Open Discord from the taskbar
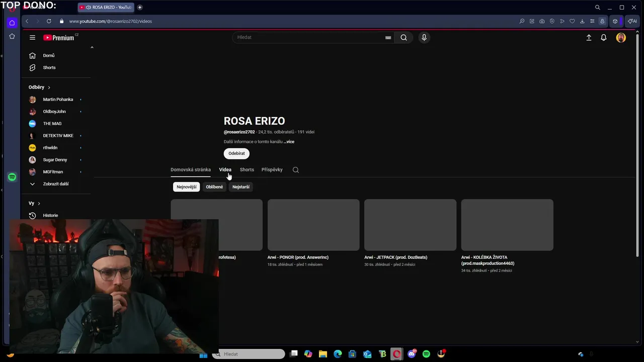The height and width of the screenshot is (362, 644). pyautogui.click(x=412, y=354)
